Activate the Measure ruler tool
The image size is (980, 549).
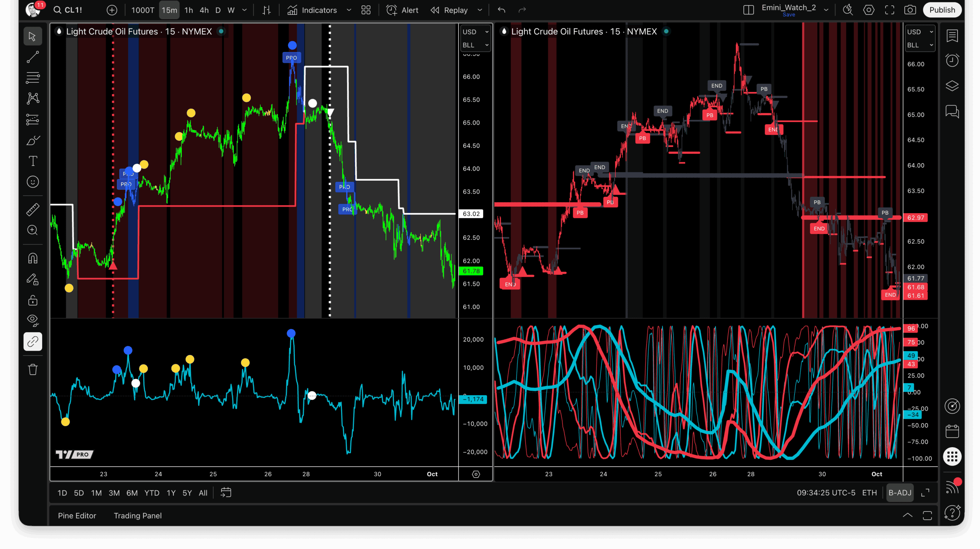(x=33, y=209)
